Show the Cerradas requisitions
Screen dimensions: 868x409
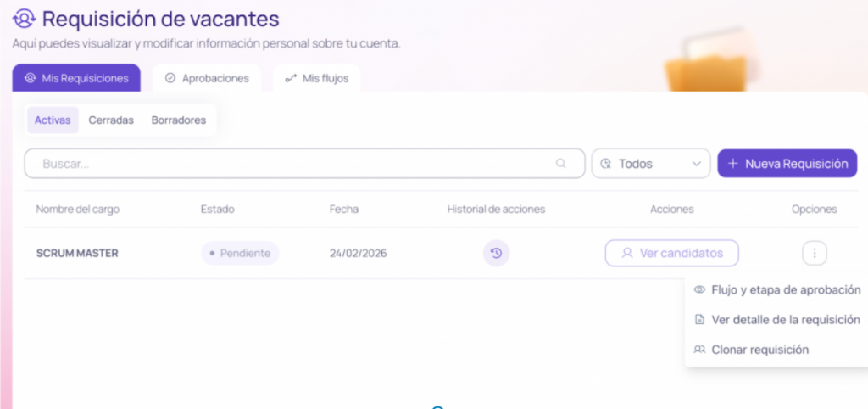111,120
